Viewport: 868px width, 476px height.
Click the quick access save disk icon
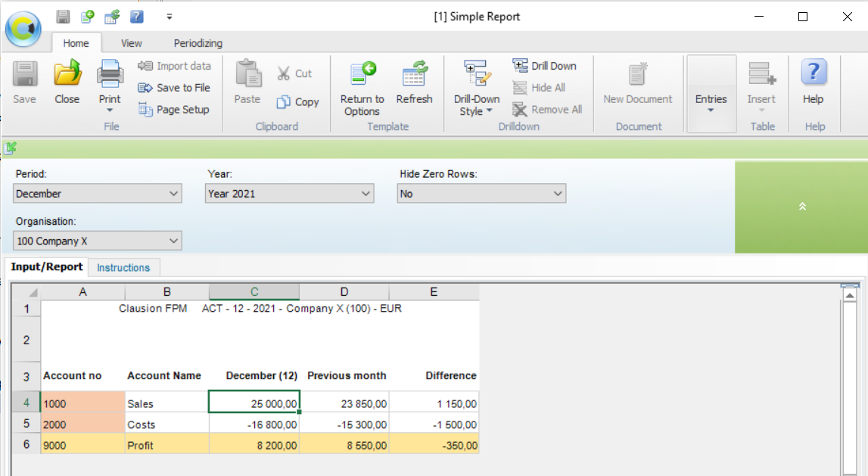pos(63,17)
